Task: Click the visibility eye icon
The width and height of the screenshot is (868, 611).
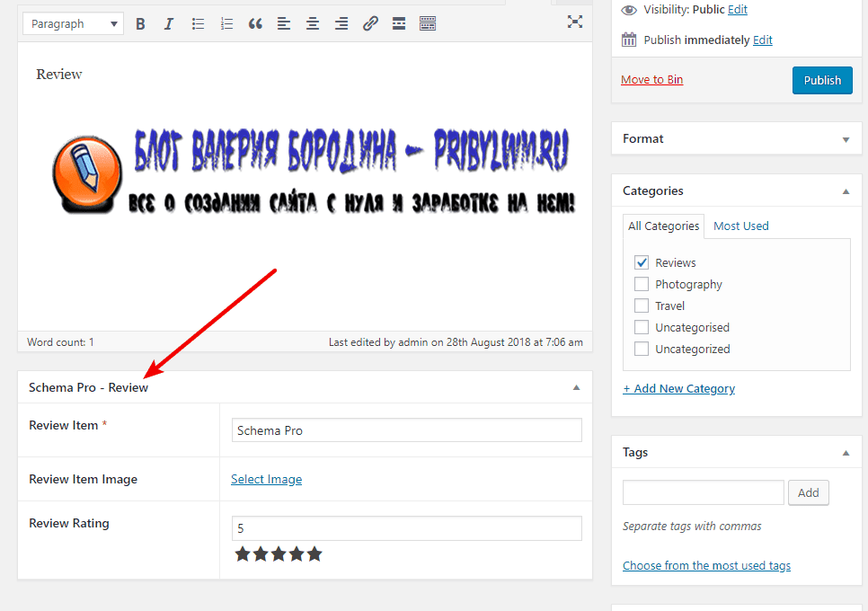Action: click(x=629, y=10)
